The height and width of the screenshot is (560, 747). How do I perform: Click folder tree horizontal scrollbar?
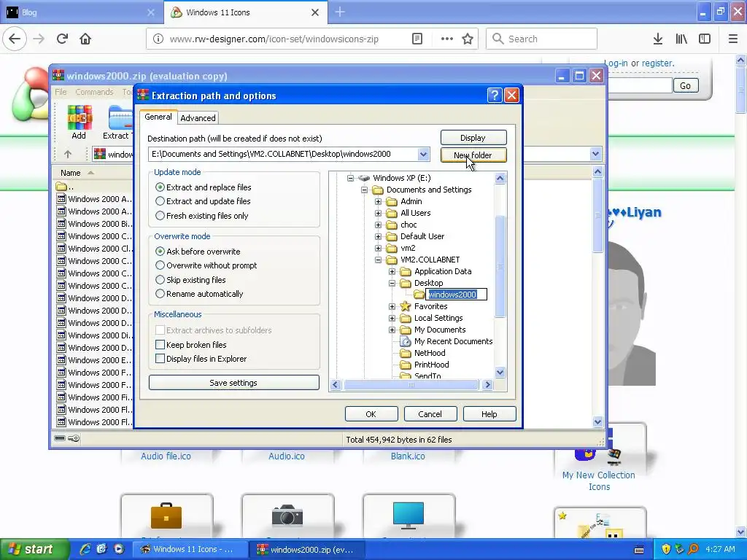[411, 384]
